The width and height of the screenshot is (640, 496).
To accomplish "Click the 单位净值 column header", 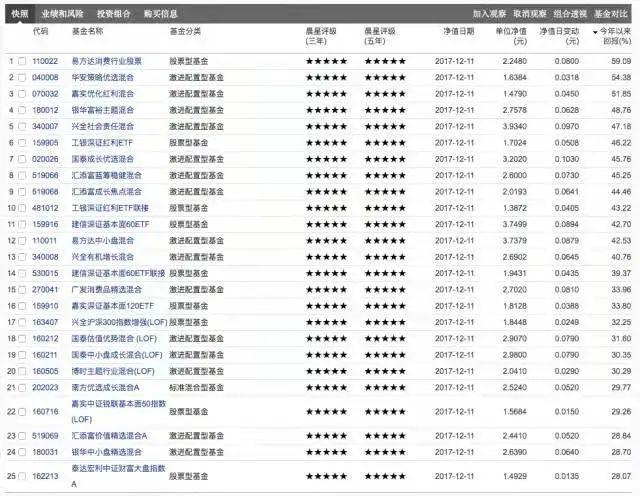I will click(511, 36).
